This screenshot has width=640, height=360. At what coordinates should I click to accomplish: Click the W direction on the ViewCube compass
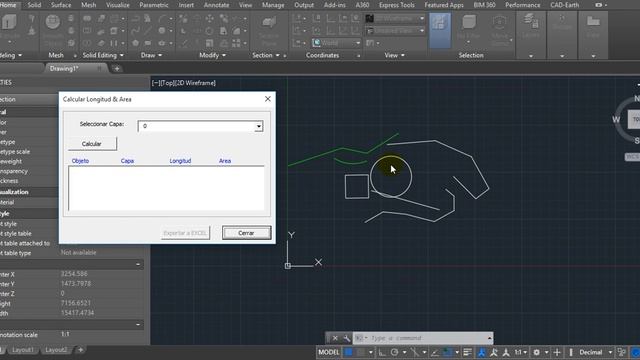pyautogui.click(x=616, y=120)
